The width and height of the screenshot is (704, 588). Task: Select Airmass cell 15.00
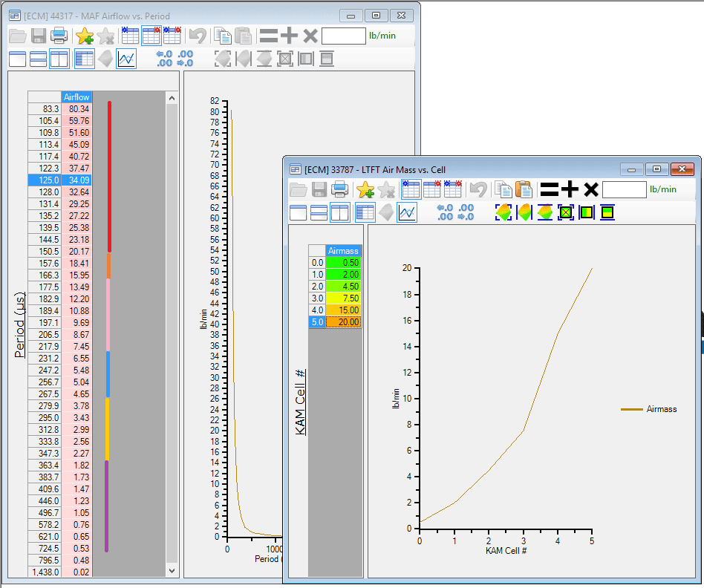pyautogui.click(x=344, y=310)
